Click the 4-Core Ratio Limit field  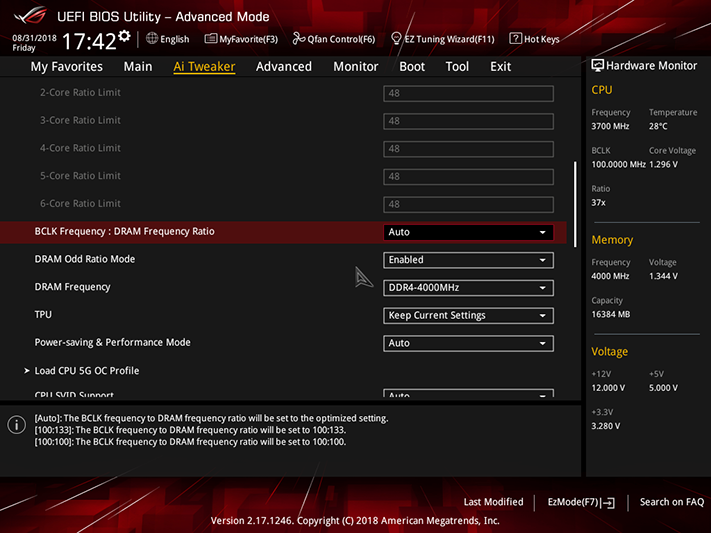468,149
